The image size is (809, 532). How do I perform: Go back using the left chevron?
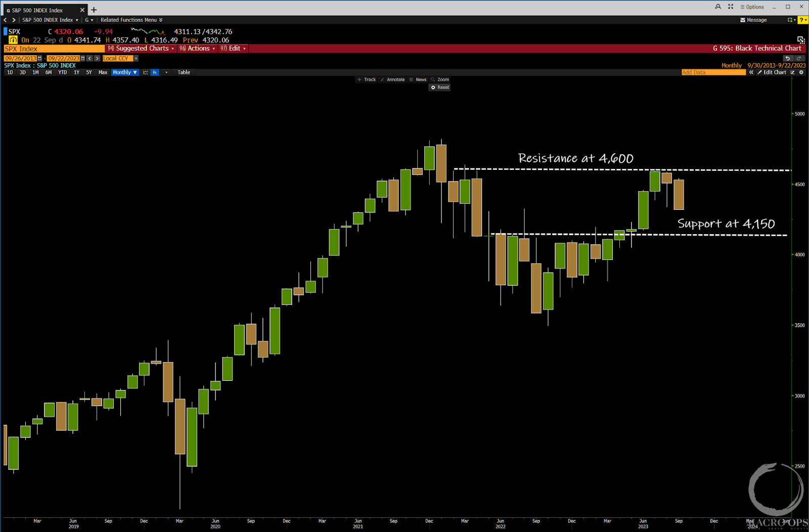pos(5,20)
